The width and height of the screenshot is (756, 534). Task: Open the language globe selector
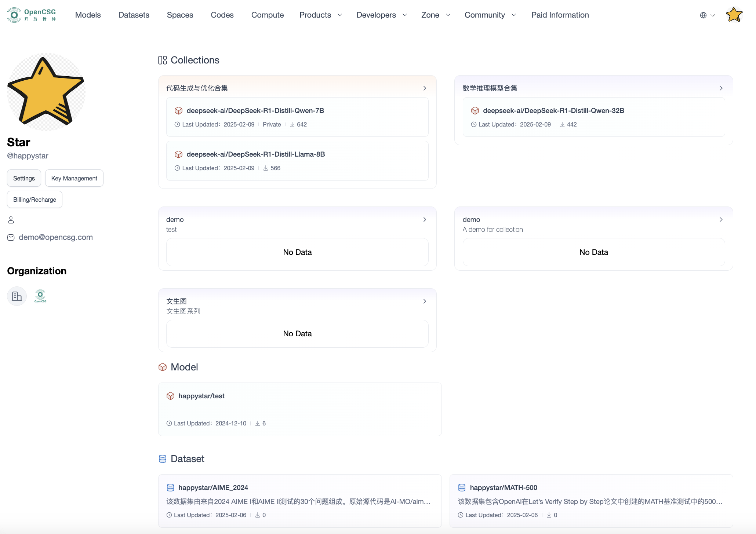coord(707,15)
